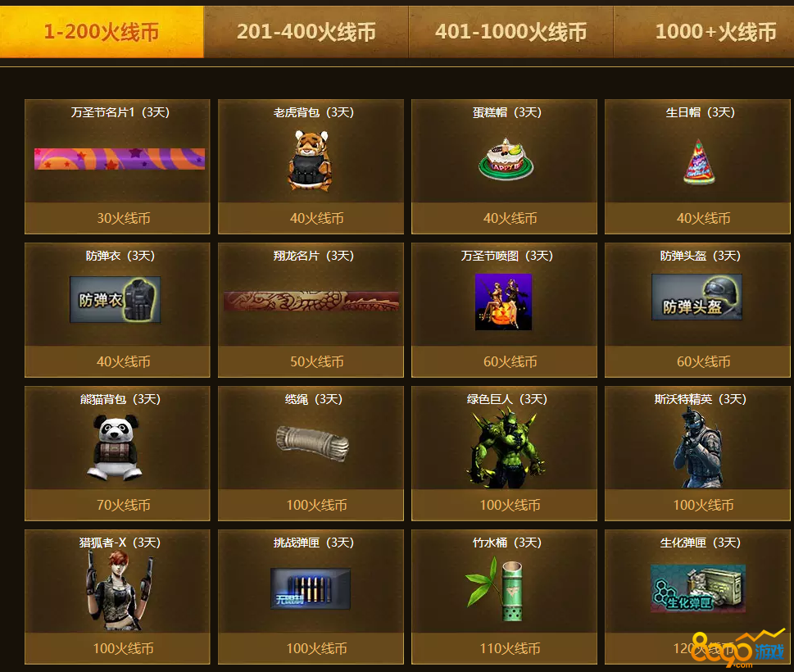This screenshot has width=794, height=672.
Task: Choose the 防弹头盔 helmet thumbnail
Action: click(696, 297)
